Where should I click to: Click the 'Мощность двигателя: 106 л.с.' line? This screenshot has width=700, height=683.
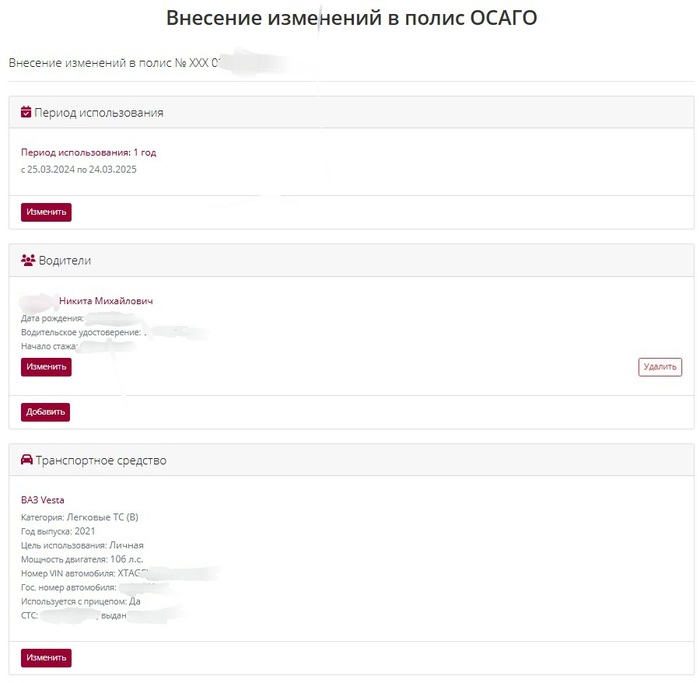[x=82, y=559]
